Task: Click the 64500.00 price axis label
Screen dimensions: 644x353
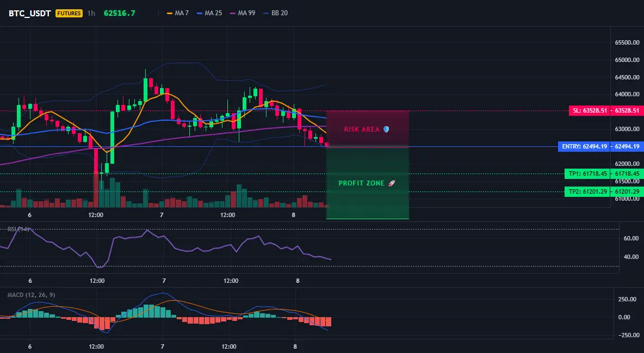Action: (x=627, y=77)
